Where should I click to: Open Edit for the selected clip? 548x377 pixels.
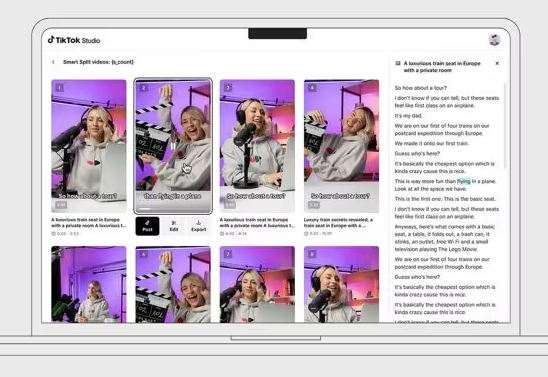coord(174,226)
